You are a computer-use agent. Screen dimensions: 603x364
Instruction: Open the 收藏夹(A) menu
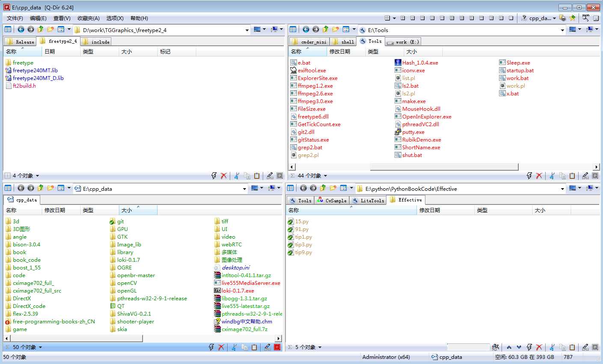click(89, 18)
